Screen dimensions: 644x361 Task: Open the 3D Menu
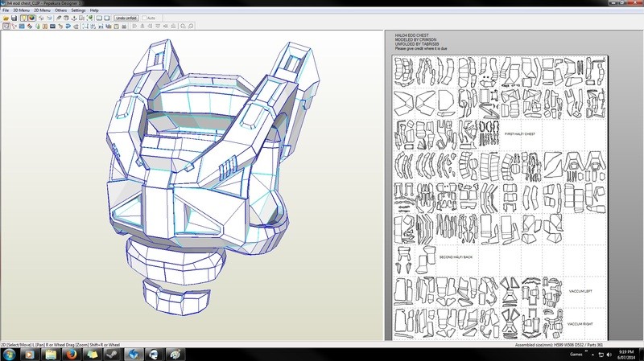(21, 10)
